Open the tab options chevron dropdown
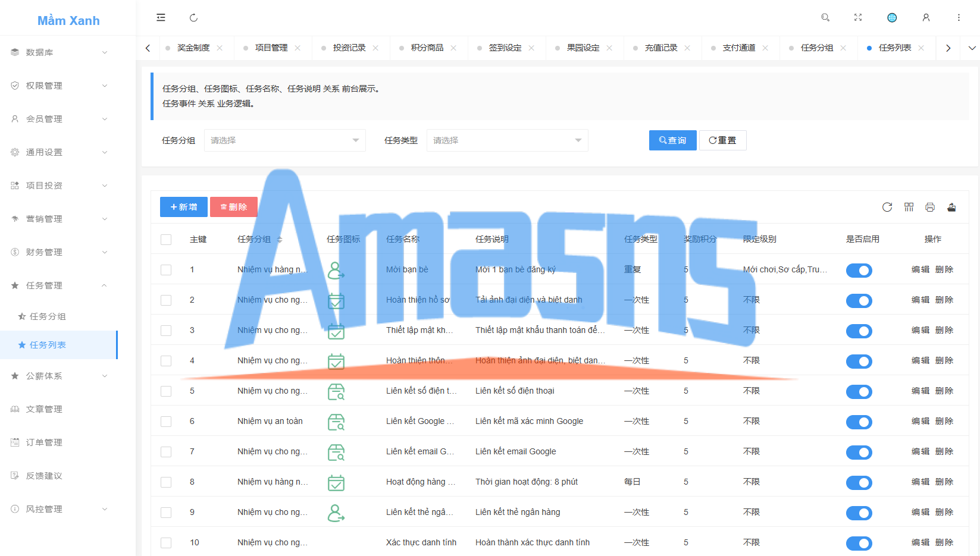Viewport: 980px width, 556px height. (972, 48)
